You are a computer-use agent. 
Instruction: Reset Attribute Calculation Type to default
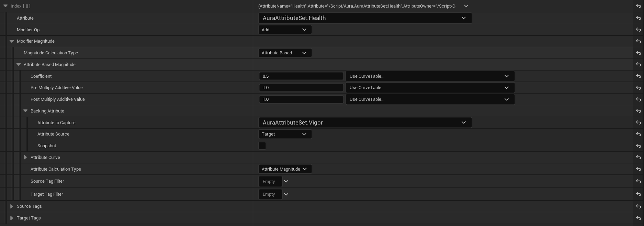pos(639,169)
